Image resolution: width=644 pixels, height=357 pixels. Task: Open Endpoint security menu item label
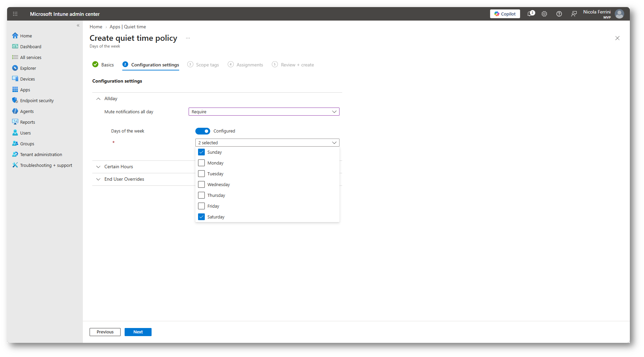tap(37, 100)
